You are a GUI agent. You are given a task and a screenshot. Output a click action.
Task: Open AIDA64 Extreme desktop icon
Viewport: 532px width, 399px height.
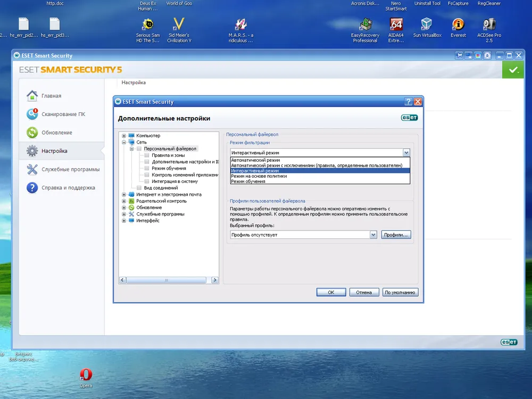tap(396, 24)
